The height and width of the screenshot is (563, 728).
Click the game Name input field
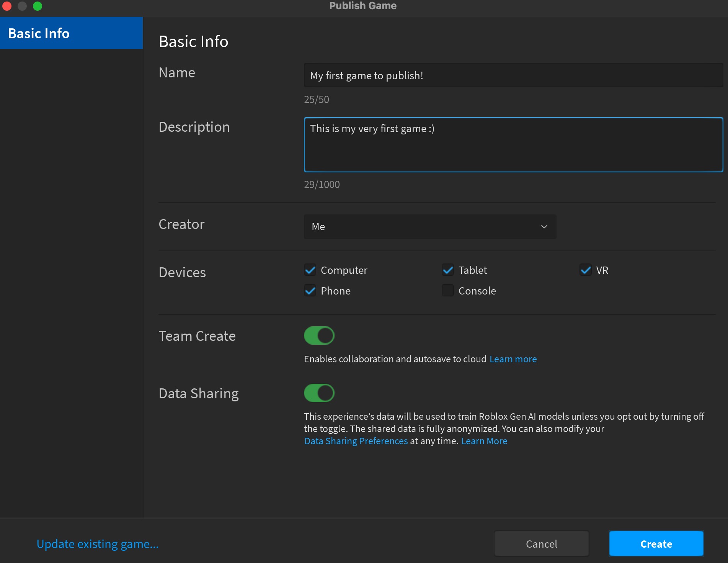[x=513, y=75]
